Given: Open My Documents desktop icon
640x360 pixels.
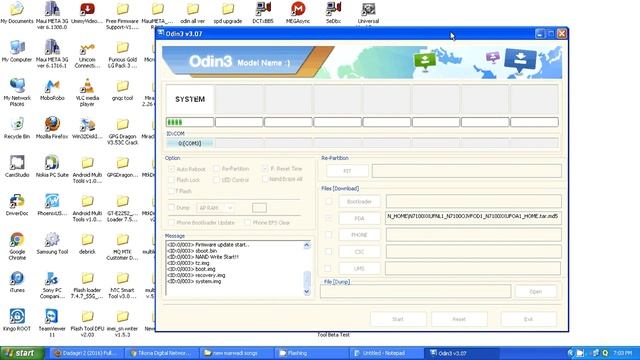Looking at the screenshot, I should click(x=17, y=13).
